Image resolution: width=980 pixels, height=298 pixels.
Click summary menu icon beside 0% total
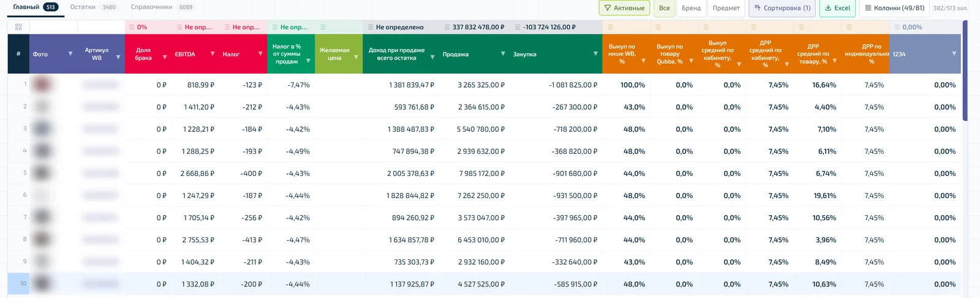coord(132,27)
